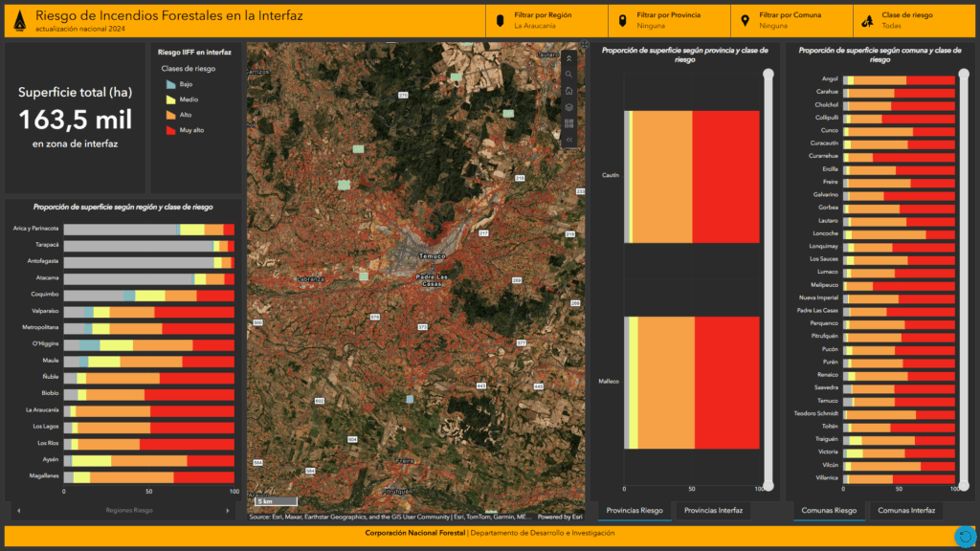Open the basemap gallery grid icon

click(x=569, y=123)
